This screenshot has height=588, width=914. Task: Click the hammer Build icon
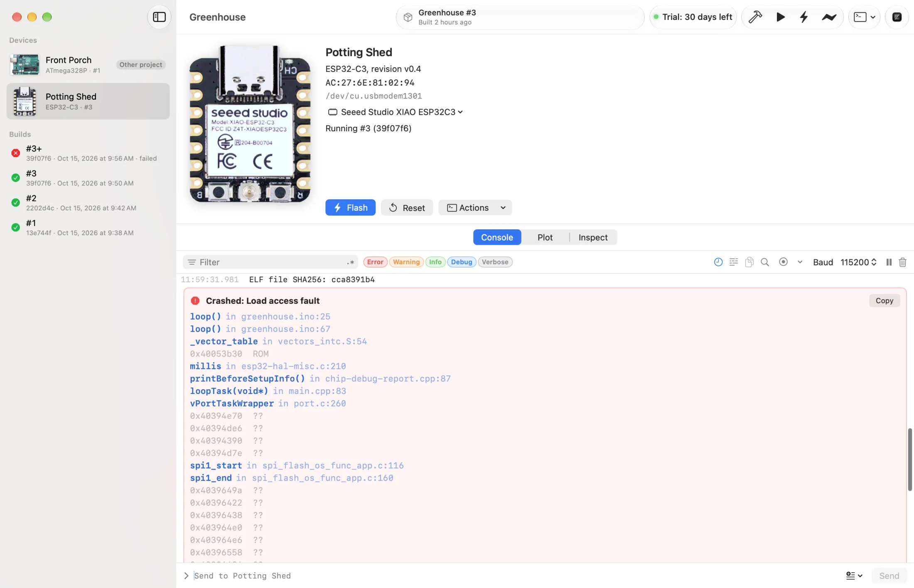[755, 17]
